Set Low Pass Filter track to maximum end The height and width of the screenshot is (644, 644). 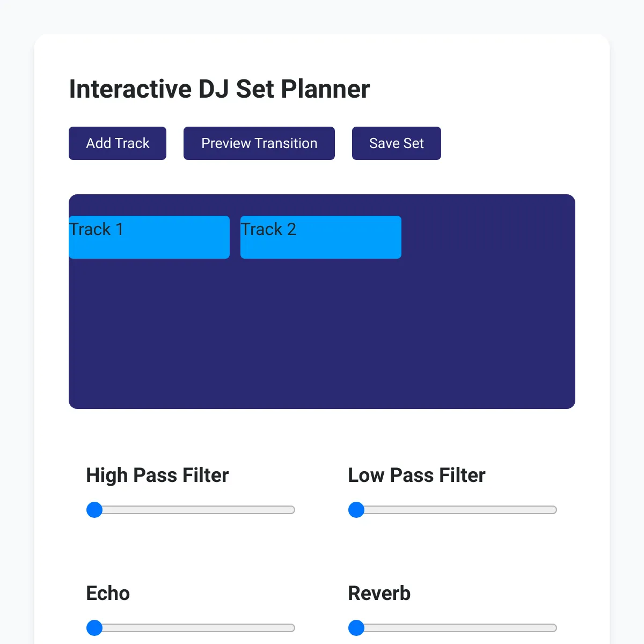553,510
